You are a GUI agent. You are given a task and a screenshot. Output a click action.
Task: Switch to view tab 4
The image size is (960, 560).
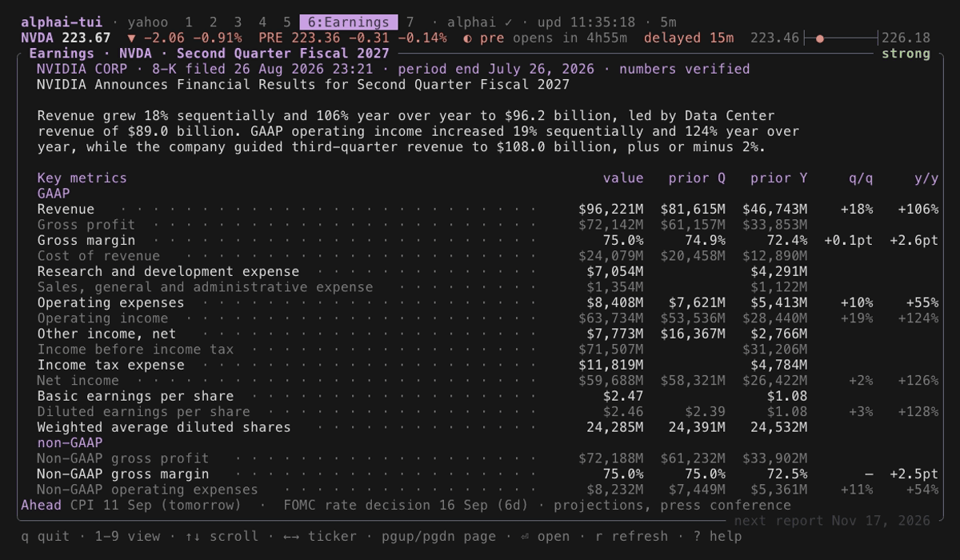click(x=262, y=22)
